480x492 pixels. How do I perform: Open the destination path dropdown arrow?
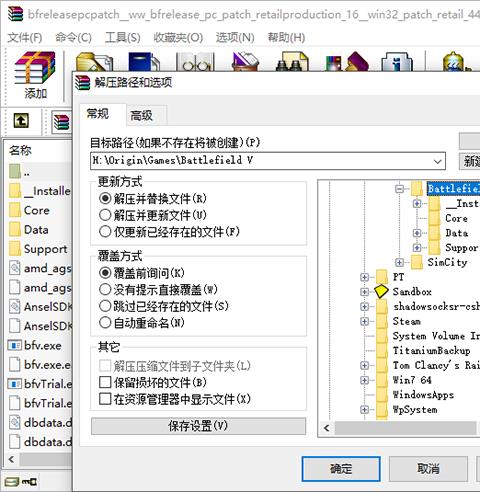(437, 161)
